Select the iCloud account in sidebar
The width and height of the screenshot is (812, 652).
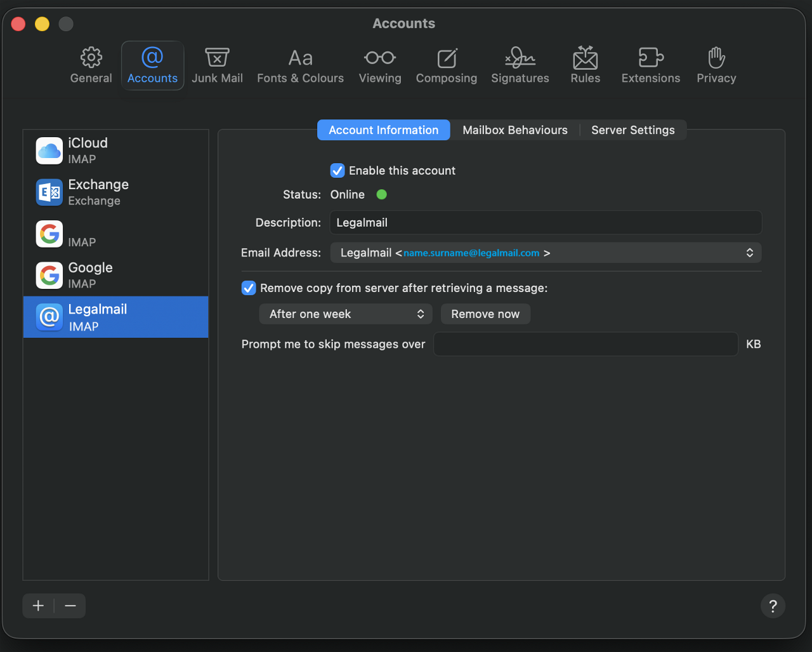coord(115,150)
